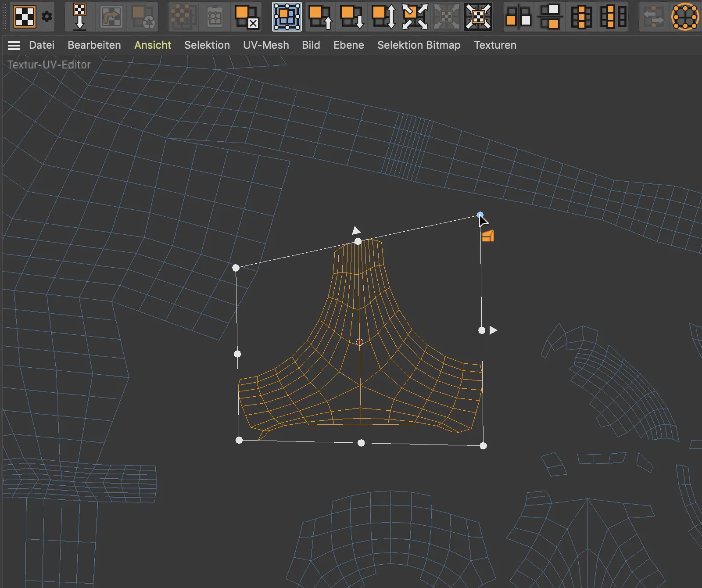Viewport: 702px width, 588px height.
Task: Click the checkerboard with down arrow icon
Action: coord(79,17)
